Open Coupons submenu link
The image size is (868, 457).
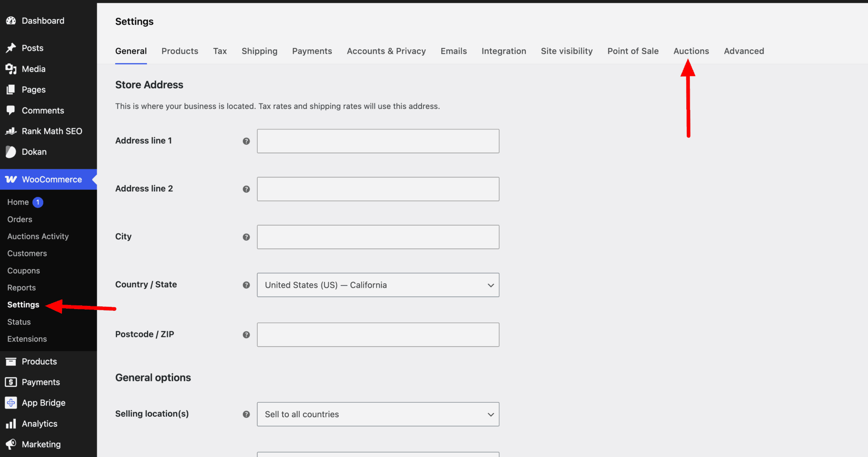(24, 271)
